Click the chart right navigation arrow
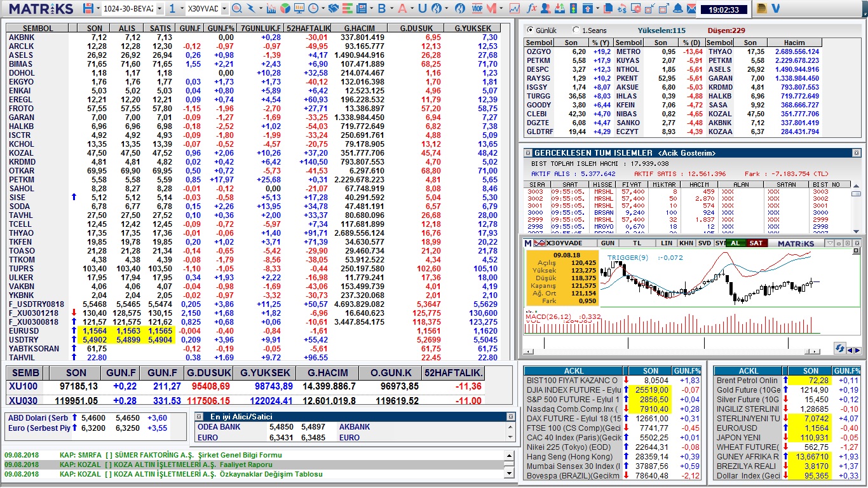 tap(858, 351)
